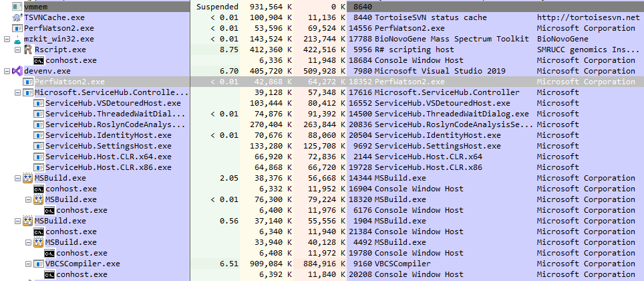Collapse the VBCSCompiler.exe tree node
The height and width of the screenshot is (281, 644).
point(28,264)
